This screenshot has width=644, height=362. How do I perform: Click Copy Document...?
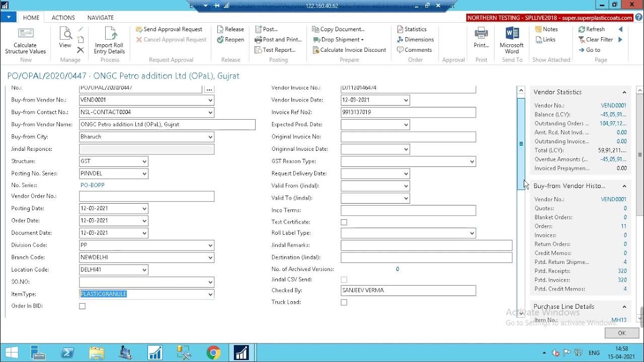click(x=338, y=29)
